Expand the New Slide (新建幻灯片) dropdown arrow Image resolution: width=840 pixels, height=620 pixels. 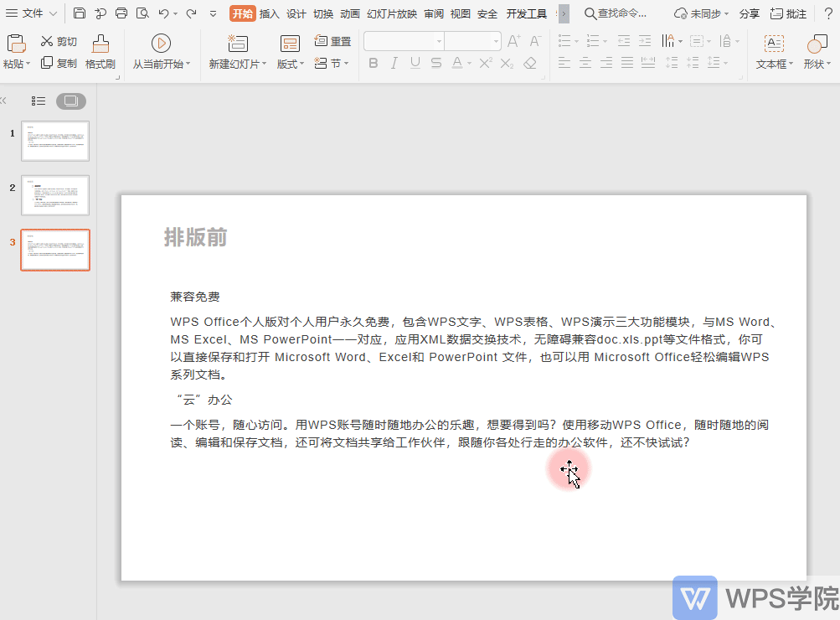point(264,64)
